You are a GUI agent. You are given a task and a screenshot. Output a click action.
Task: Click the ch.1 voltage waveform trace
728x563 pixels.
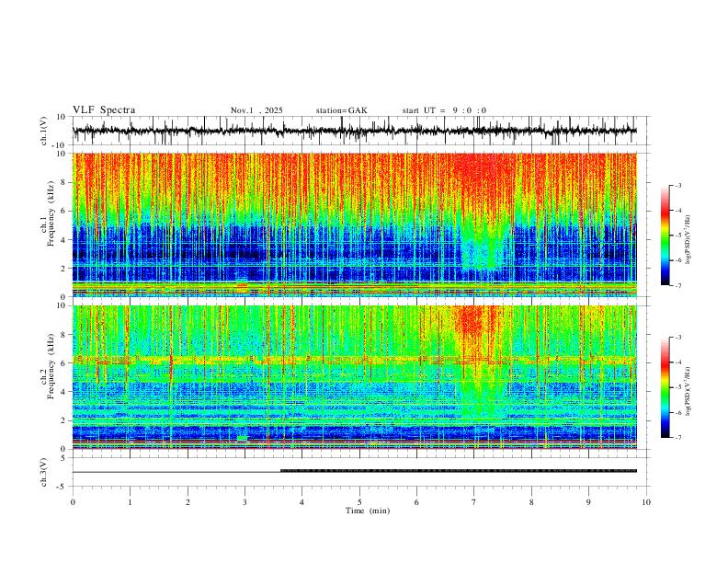354,131
